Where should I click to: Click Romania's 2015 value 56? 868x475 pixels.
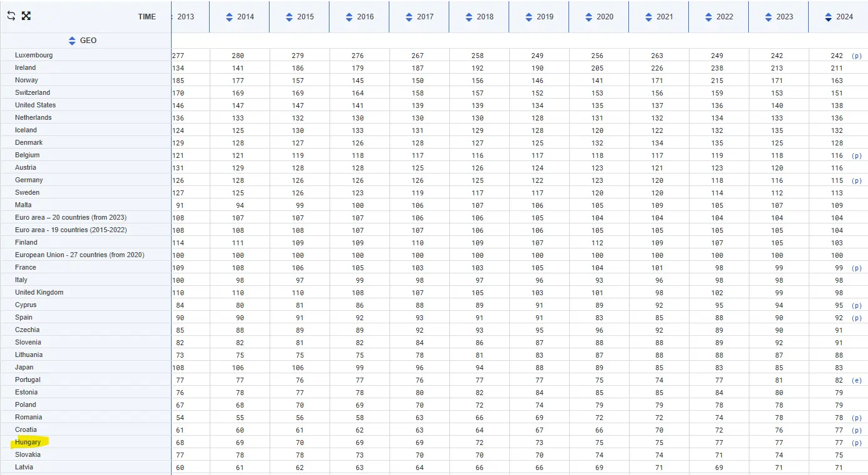coord(300,418)
